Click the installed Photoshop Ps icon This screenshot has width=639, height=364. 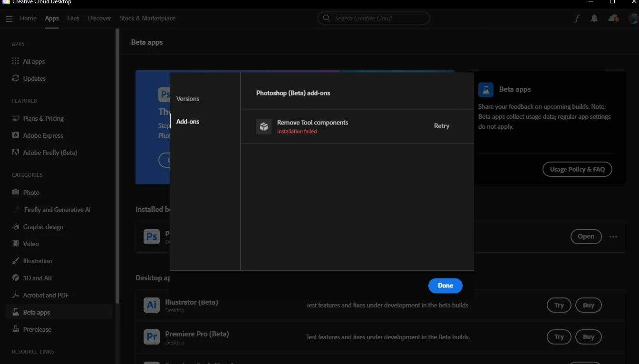click(x=152, y=236)
